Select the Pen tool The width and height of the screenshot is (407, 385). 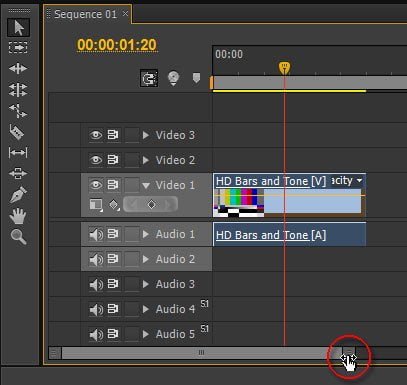click(18, 195)
